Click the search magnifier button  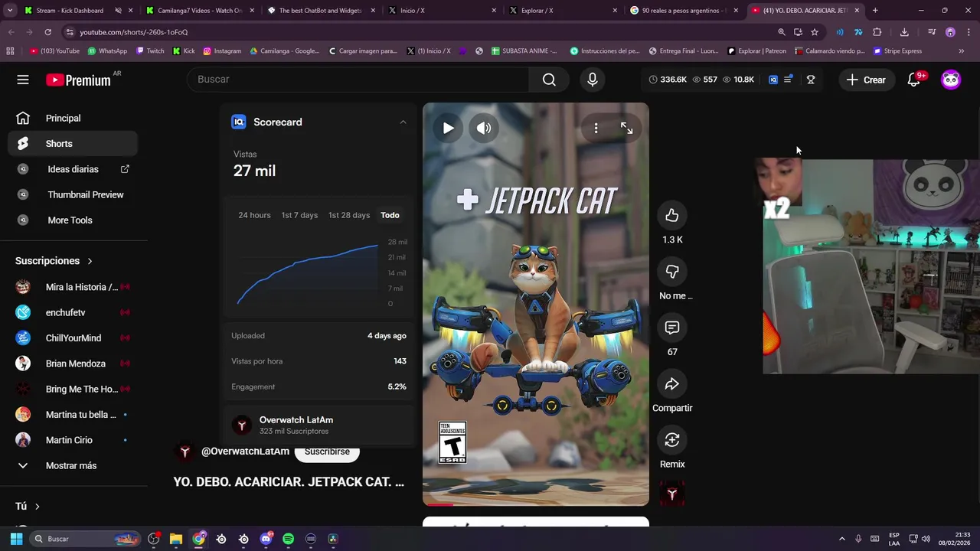click(549, 80)
